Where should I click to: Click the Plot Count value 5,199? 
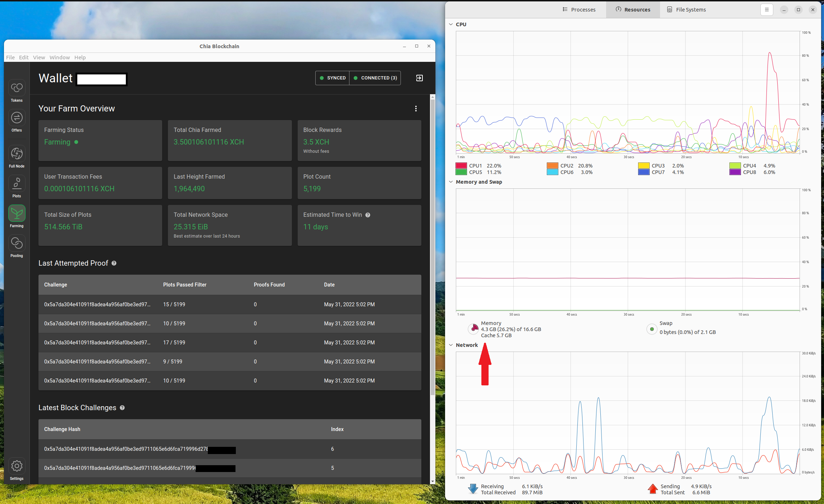pyautogui.click(x=312, y=189)
